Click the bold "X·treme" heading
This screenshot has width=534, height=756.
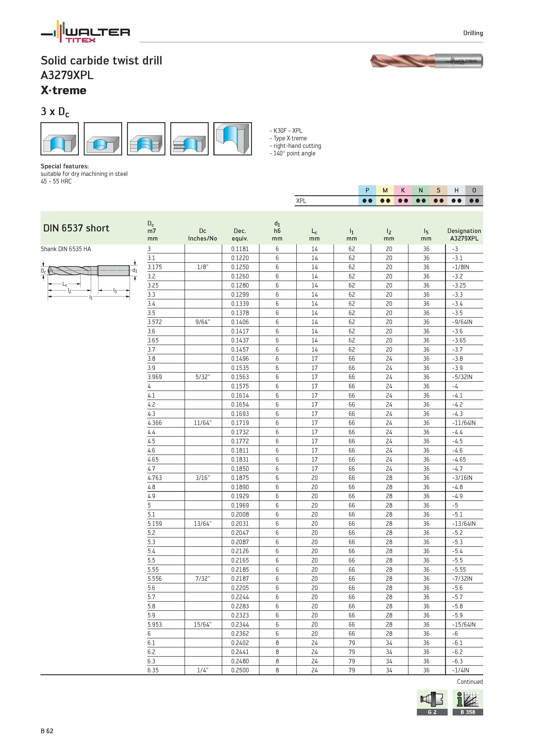click(x=64, y=90)
